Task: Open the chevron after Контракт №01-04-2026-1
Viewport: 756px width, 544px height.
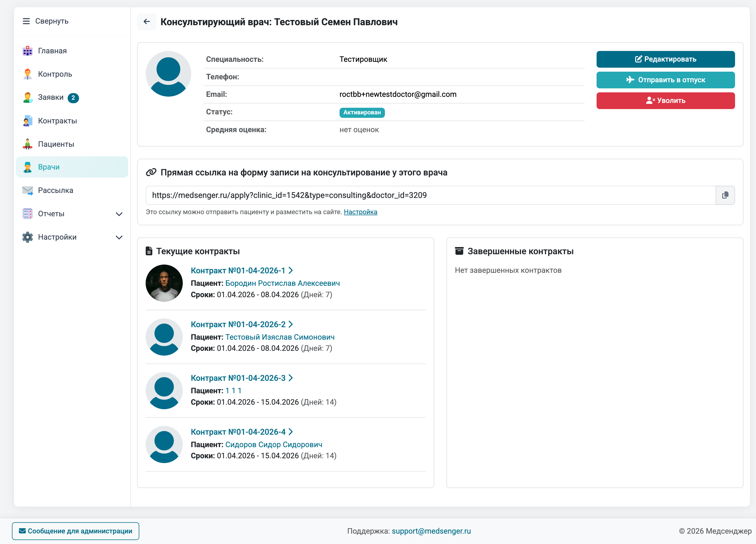Action: pyautogui.click(x=291, y=270)
